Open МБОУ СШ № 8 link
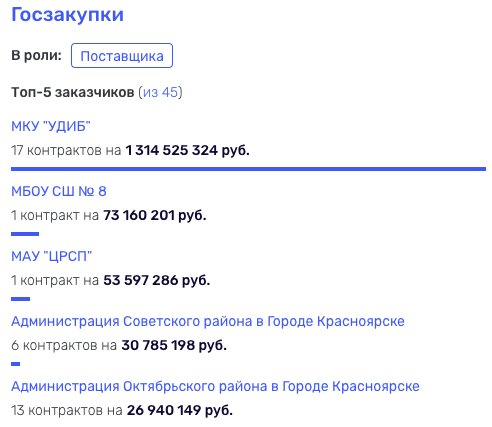The width and height of the screenshot is (492, 427). click(x=59, y=191)
